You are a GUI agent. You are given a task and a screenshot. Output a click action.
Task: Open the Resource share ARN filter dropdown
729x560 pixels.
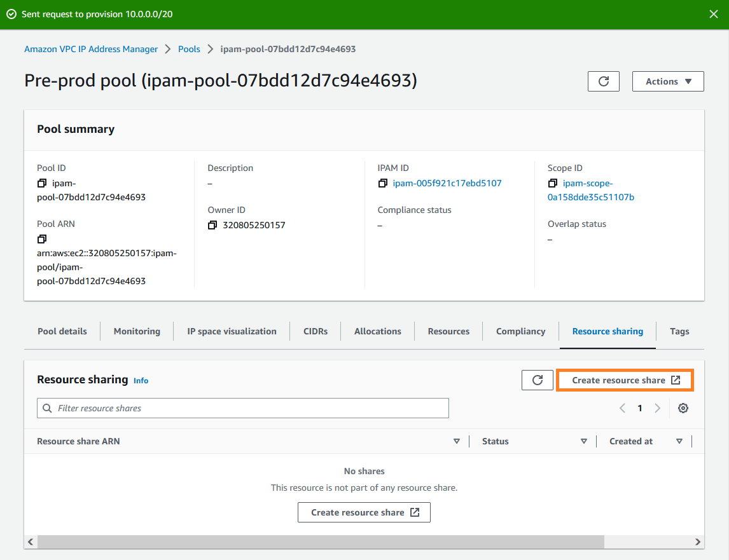[456, 440]
